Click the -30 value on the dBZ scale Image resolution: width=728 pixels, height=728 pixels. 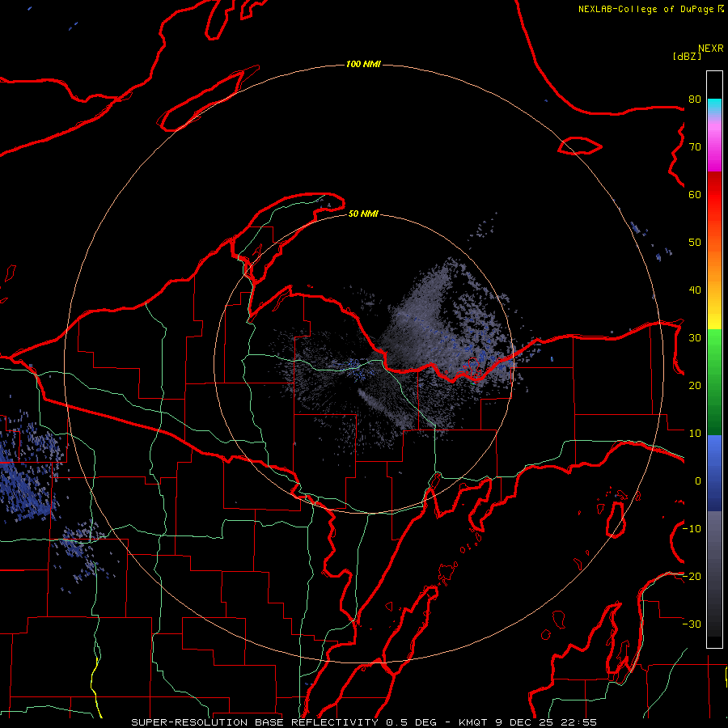(692, 624)
